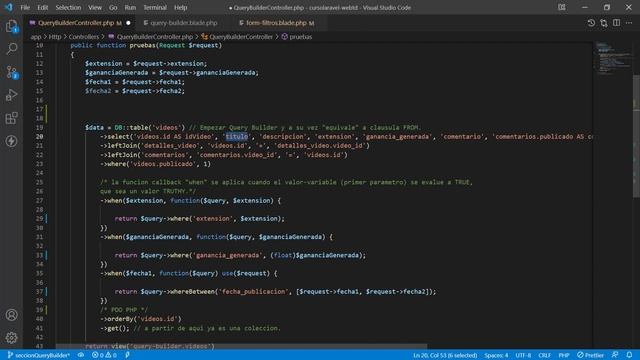Open the Go menu

coord(113,7)
